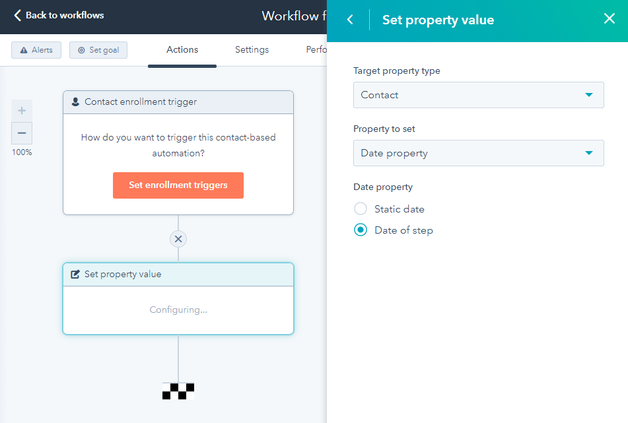The image size is (628, 423).
Task: Open the Alerts button
Action: tap(36, 50)
